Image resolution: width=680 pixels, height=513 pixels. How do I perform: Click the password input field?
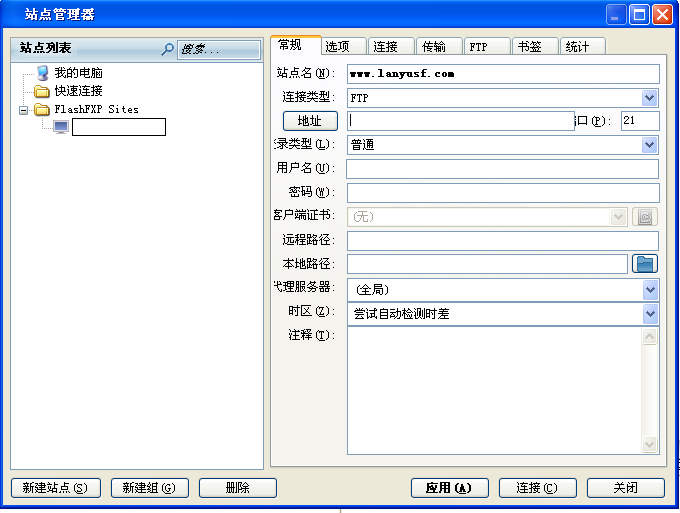coord(503,193)
